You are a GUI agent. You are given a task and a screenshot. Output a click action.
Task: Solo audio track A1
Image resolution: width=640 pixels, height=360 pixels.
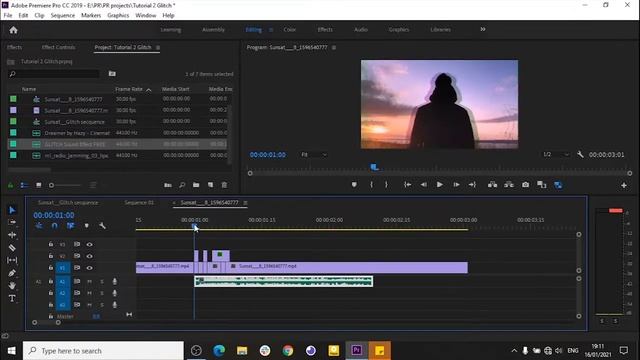(102, 282)
